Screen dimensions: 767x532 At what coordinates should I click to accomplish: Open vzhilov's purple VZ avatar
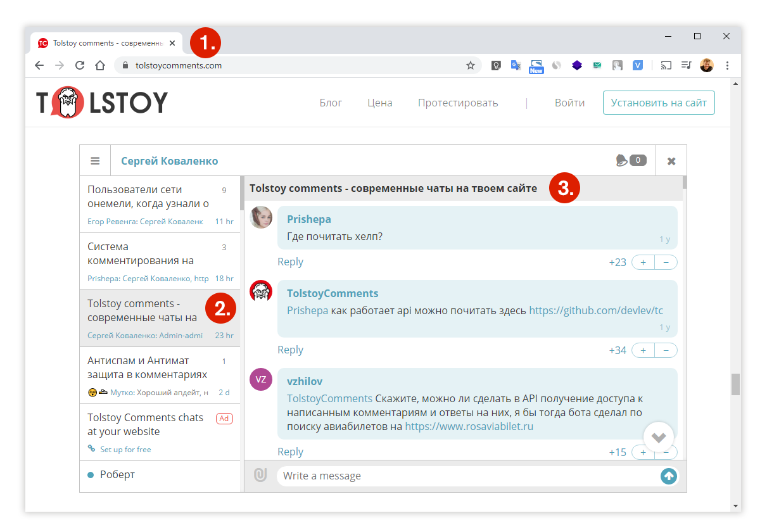(x=261, y=379)
